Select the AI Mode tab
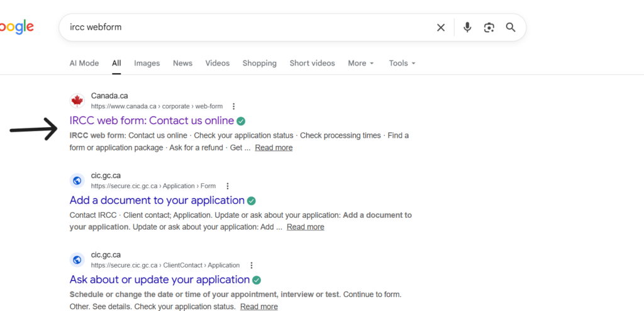This screenshot has height=311, width=644. [84, 63]
